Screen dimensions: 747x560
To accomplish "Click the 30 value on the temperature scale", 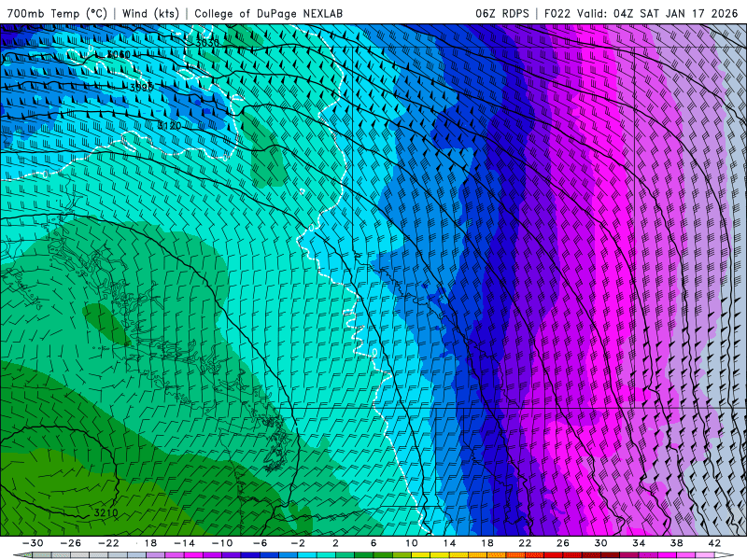I will click(600, 543).
